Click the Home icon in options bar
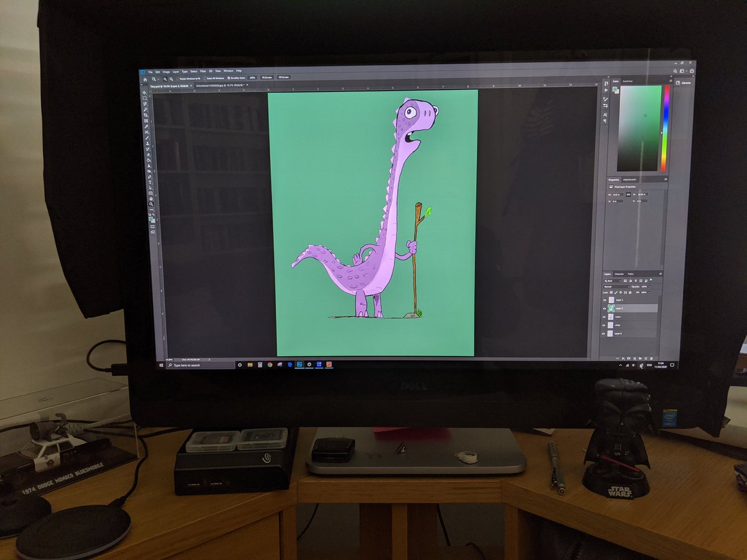 pos(145,79)
